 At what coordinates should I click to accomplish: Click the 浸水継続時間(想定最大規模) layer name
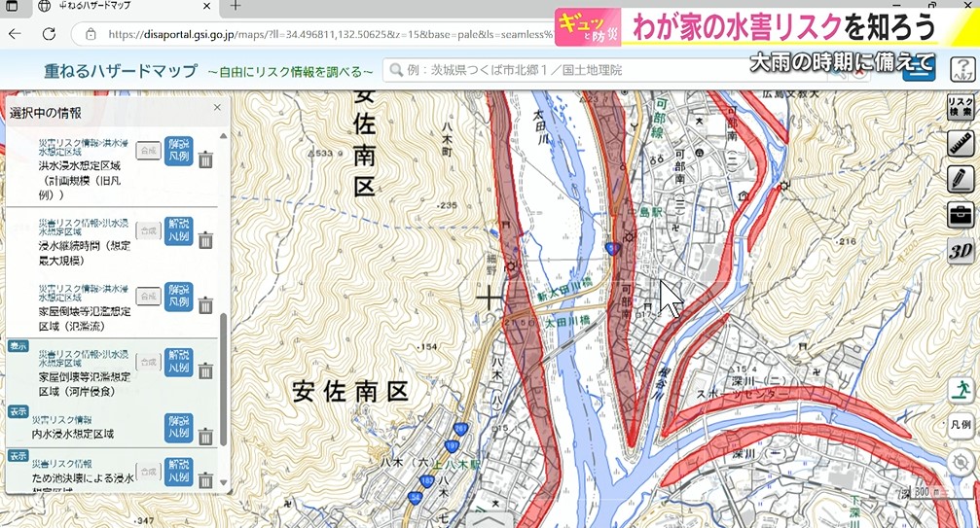click(x=85, y=253)
